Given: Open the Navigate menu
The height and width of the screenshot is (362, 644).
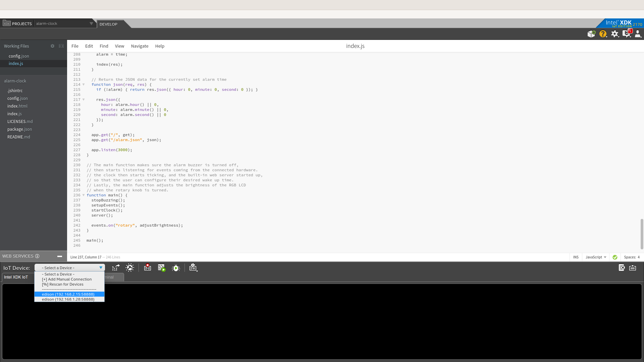Looking at the screenshot, I should click(x=140, y=46).
